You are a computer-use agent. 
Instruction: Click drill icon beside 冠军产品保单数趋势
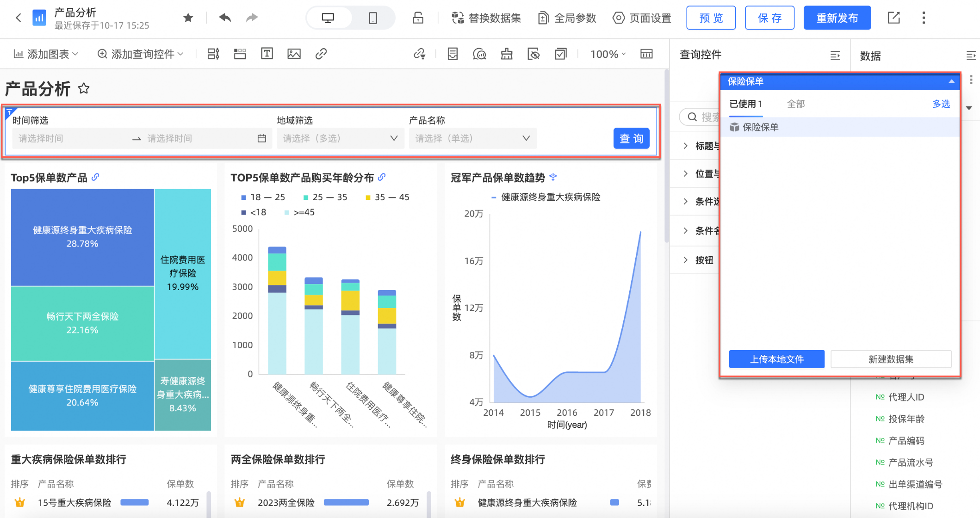click(553, 177)
